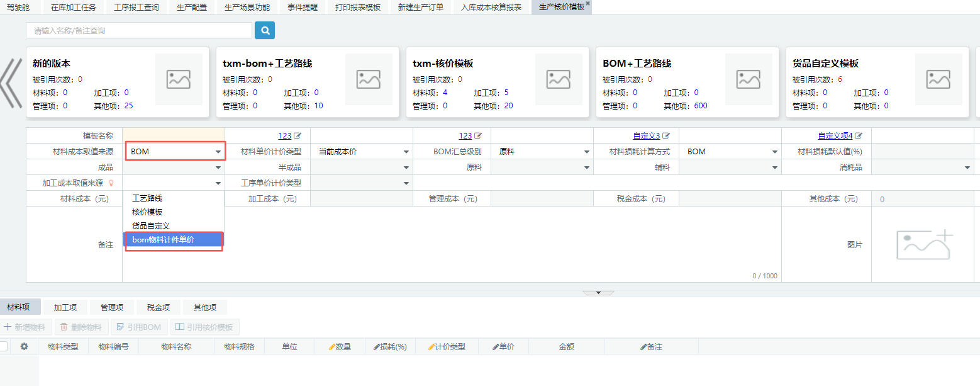Screen dimensions: 980x386
Task: Click the name/remark search input field
Action: [x=138, y=30]
